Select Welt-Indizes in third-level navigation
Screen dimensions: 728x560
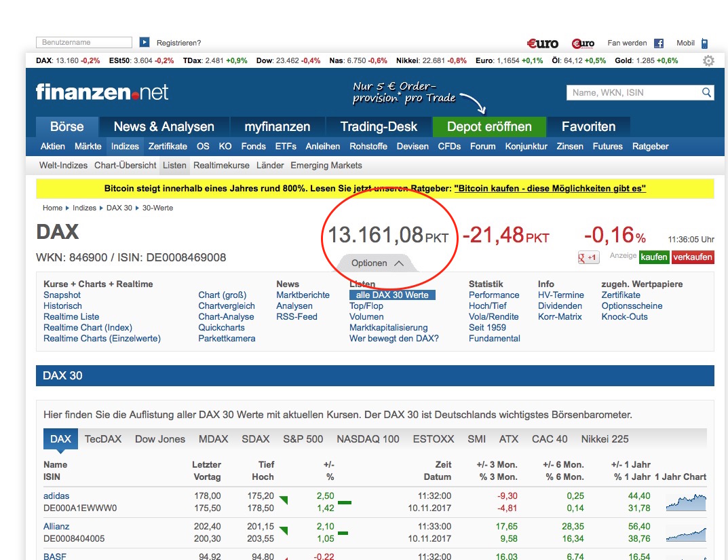coord(63,166)
